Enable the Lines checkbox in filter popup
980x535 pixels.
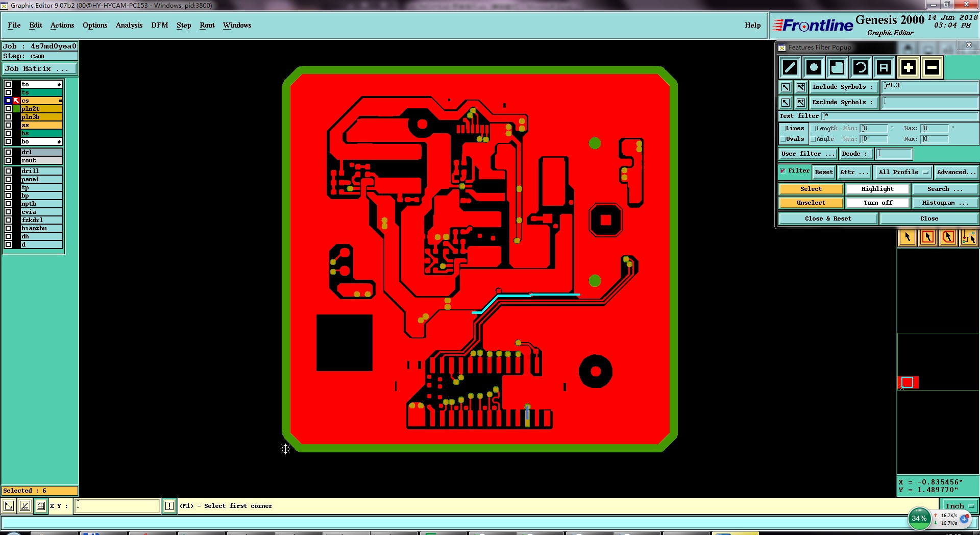point(782,129)
